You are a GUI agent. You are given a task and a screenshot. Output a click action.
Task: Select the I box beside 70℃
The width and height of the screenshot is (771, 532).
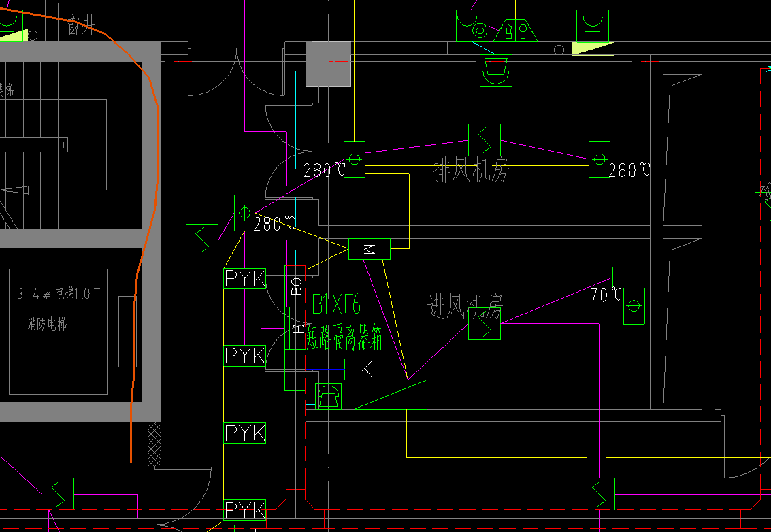click(x=634, y=278)
